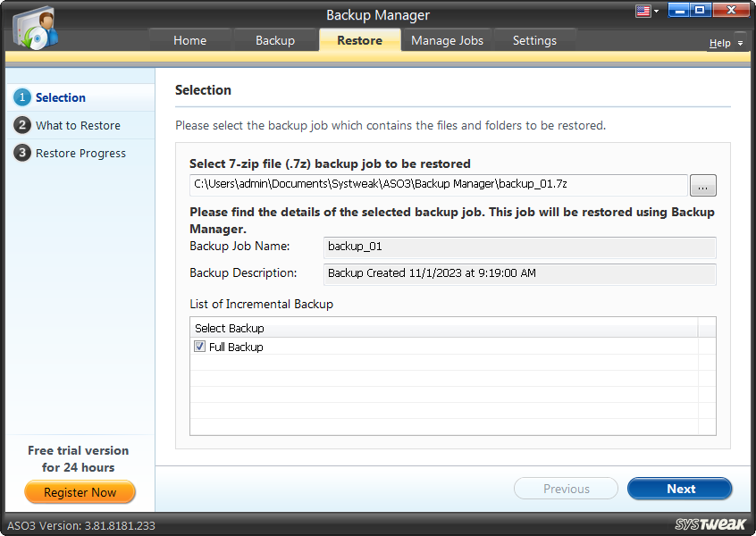
Task: Go to the Settings tab
Action: [535, 39]
